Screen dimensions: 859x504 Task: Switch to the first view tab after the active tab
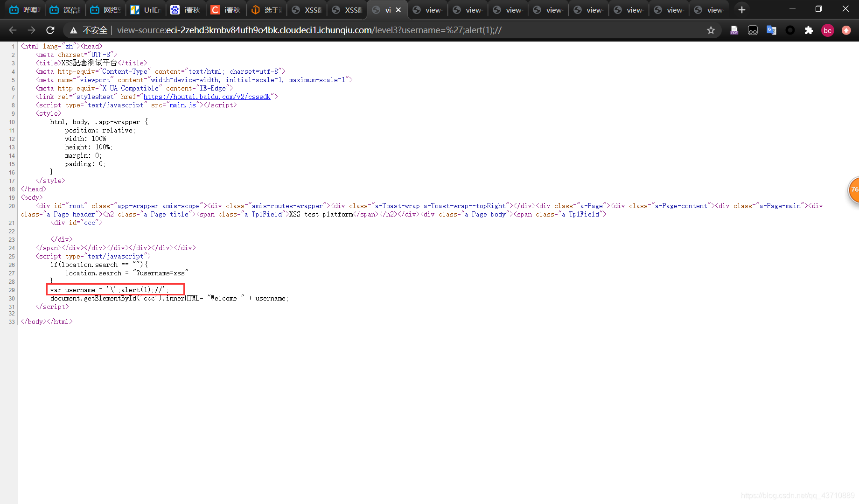click(427, 10)
